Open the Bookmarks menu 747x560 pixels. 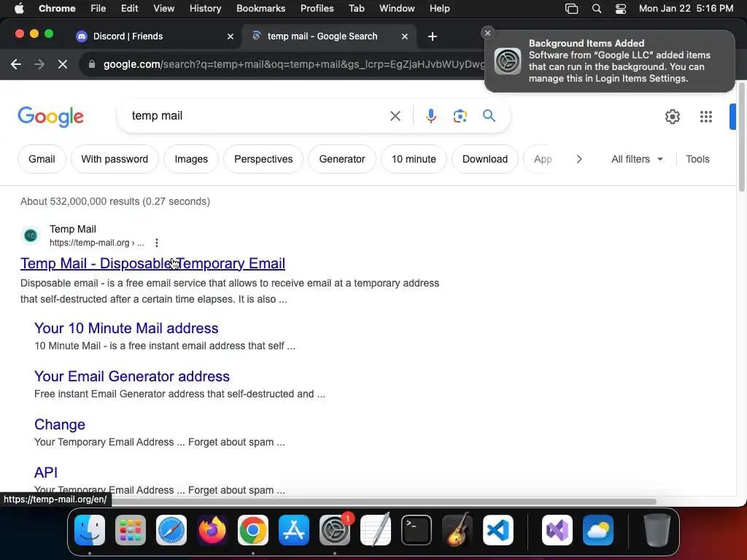260,9
